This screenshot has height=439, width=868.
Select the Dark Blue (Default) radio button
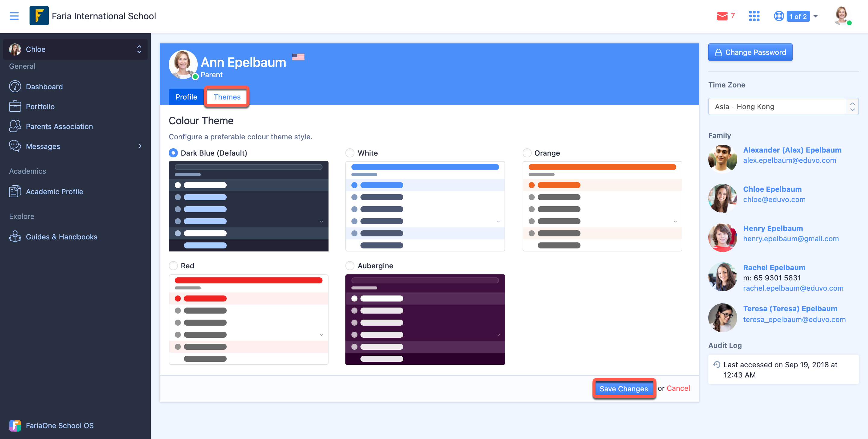coord(173,153)
